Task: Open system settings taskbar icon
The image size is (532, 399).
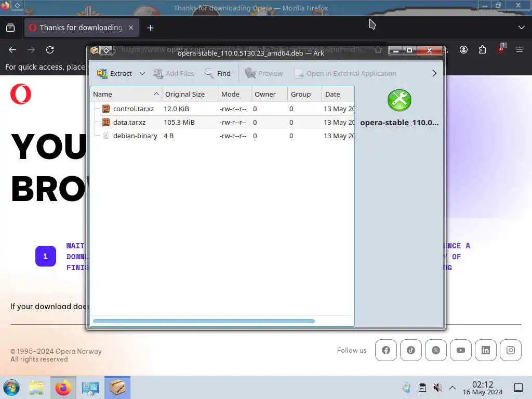Action: pos(90,388)
